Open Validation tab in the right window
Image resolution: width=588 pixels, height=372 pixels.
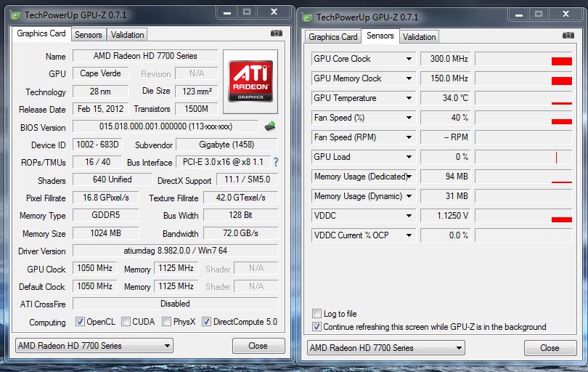[x=420, y=37]
